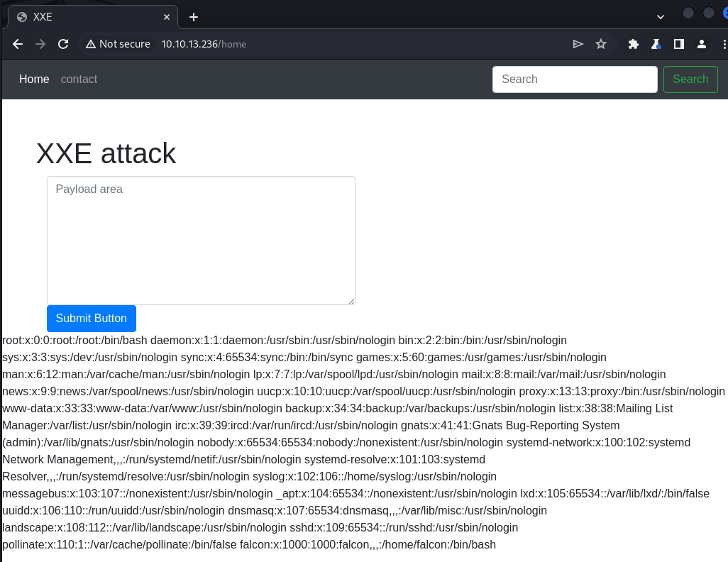Reload the current page
The width and height of the screenshot is (728, 562).
(63, 43)
